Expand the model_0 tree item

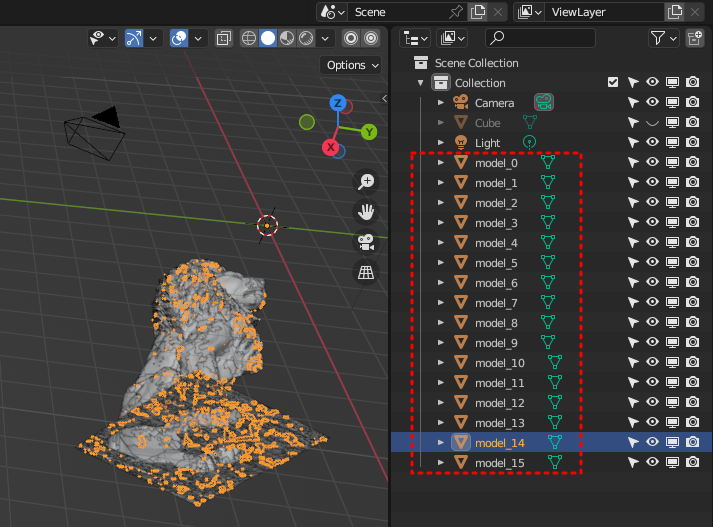tap(441, 162)
